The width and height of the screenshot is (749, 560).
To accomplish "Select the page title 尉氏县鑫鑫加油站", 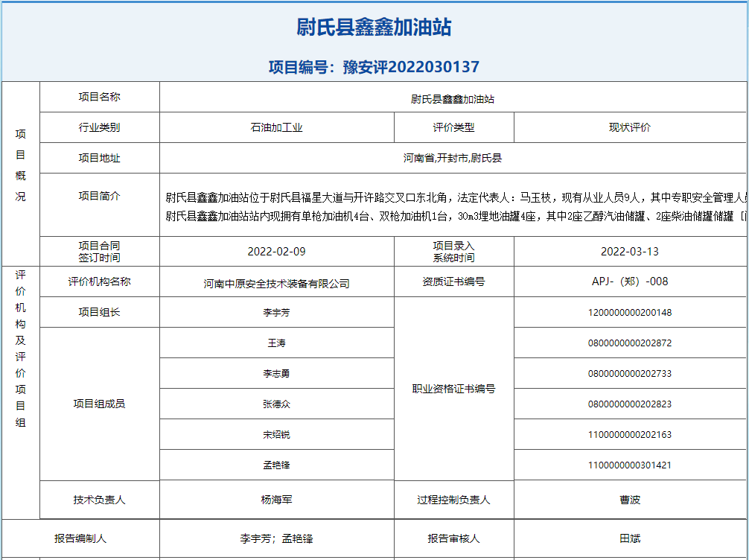I will [x=374, y=27].
